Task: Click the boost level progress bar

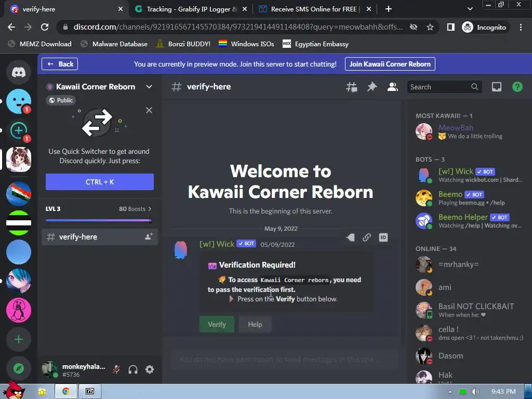Action: click(x=99, y=220)
